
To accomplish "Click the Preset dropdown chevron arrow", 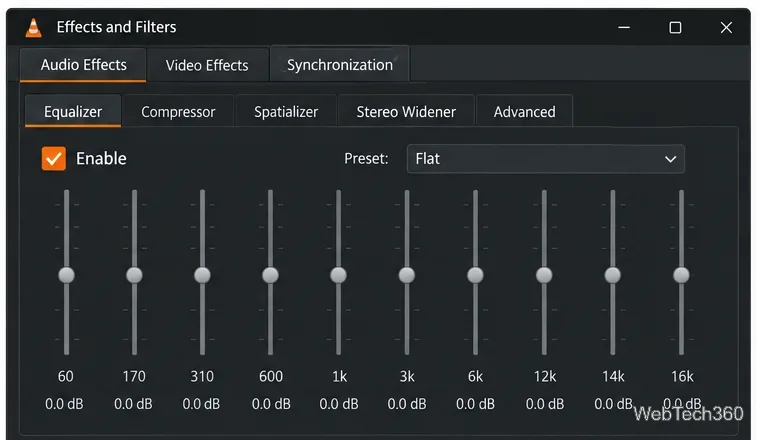I will pos(670,159).
